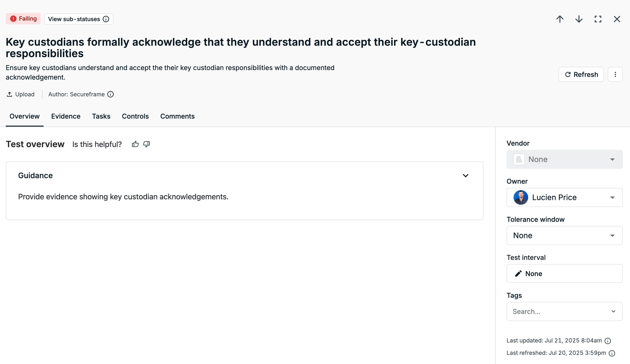This screenshot has height=364, width=630.
Task: Switch to the Evidence tab
Action: [x=66, y=116]
